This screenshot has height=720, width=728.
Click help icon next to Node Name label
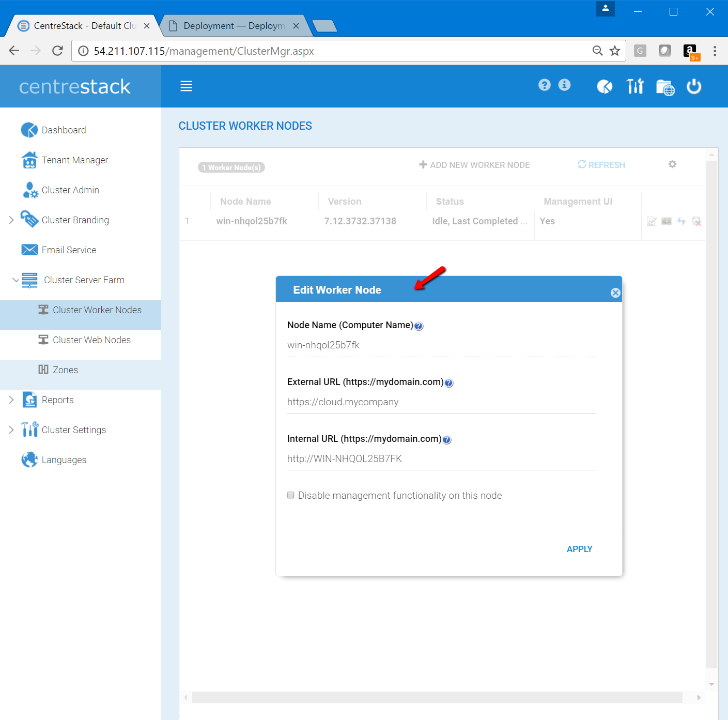[x=419, y=326]
